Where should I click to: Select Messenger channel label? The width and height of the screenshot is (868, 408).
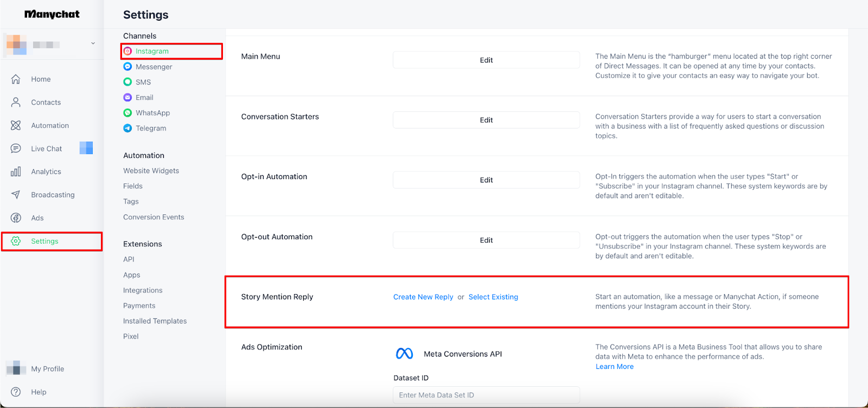point(154,67)
